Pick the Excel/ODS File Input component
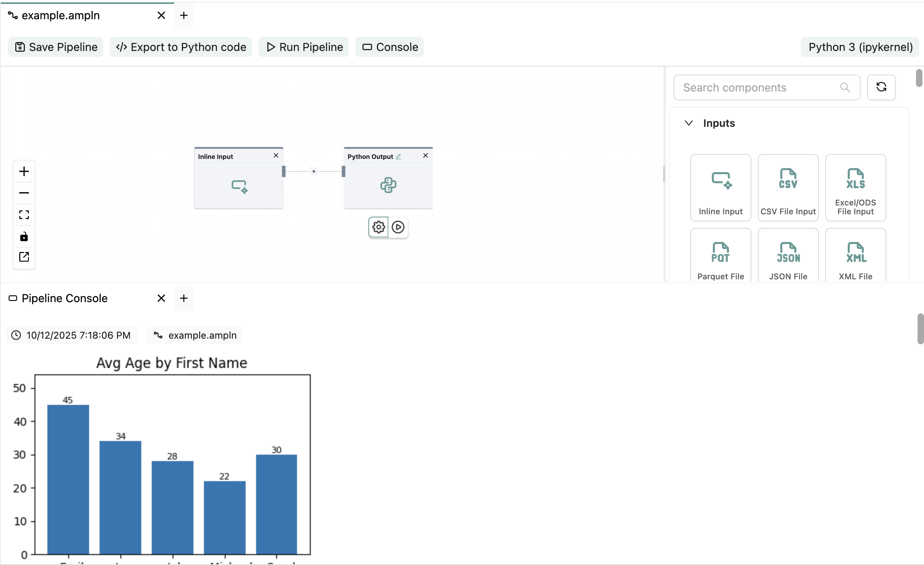Viewport: 924px width, 565px height. (x=855, y=188)
